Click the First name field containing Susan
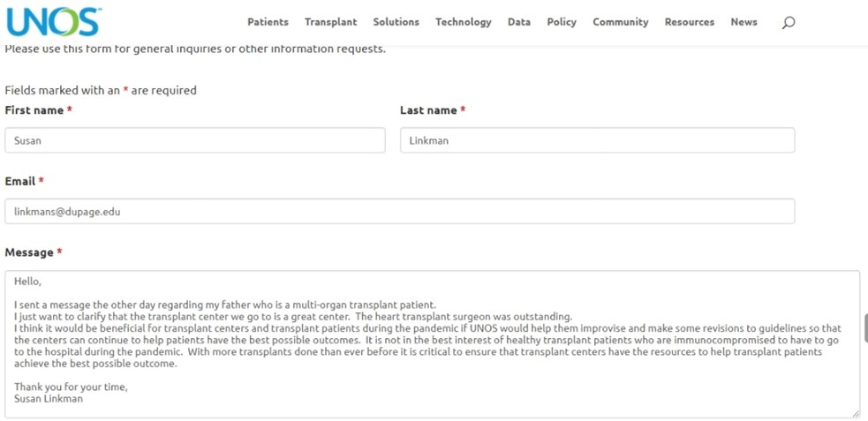Viewport: 868px width, 421px height. click(x=195, y=140)
